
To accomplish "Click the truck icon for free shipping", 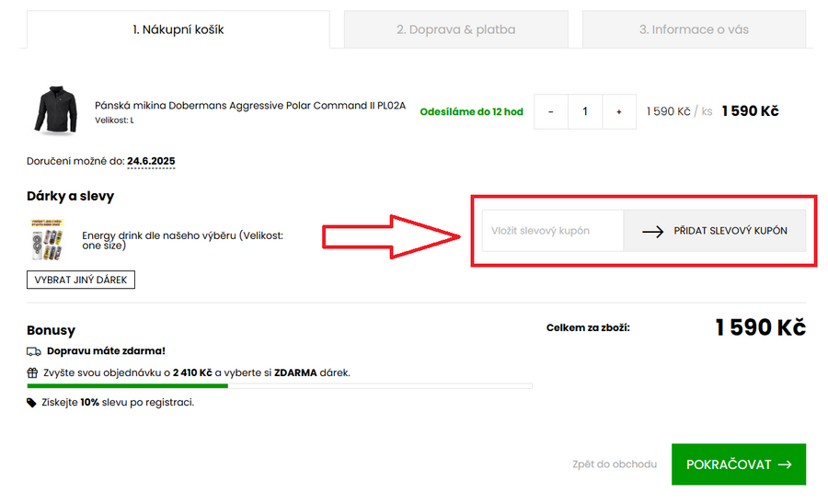I will (x=34, y=351).
